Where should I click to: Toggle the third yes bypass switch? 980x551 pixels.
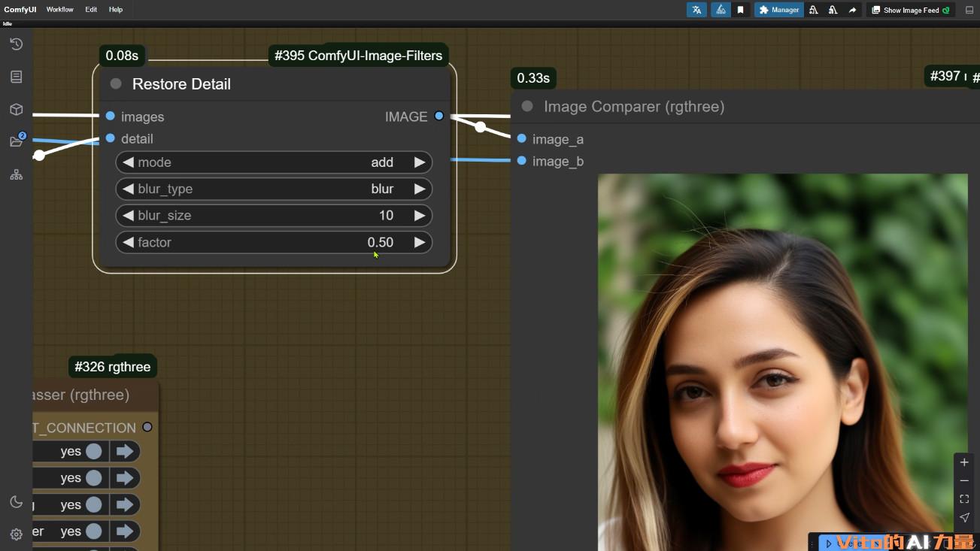pyautogui.click(x=94, y=504)
